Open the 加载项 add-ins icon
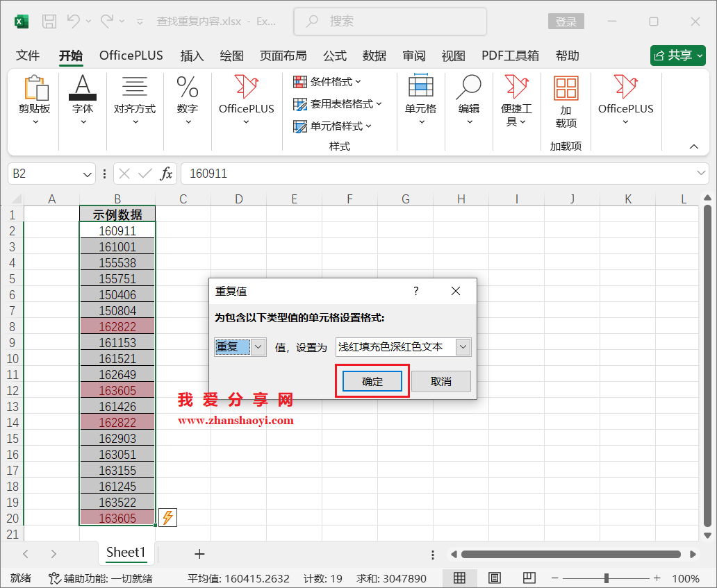Image resolution: width=717 pixels, height=588 pixels. (566, 89)
